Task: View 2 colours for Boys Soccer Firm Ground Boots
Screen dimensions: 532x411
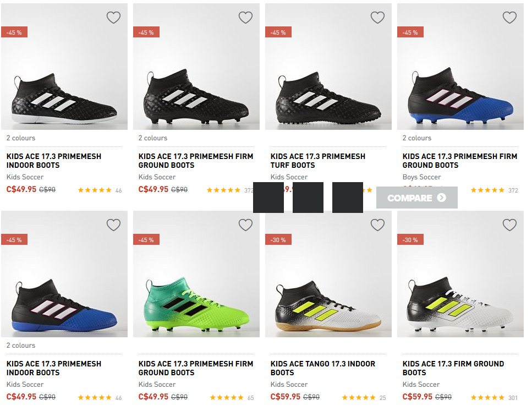Action: (x=416, y=138)
